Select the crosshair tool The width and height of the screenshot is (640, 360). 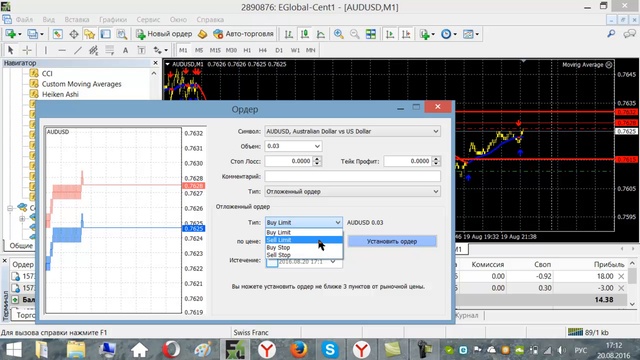click(x=27, y=50)
